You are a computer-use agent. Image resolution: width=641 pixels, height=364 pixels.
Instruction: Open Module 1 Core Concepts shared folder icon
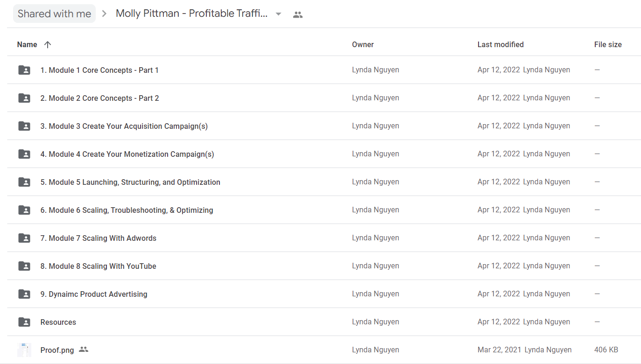[x=24, y=70]
